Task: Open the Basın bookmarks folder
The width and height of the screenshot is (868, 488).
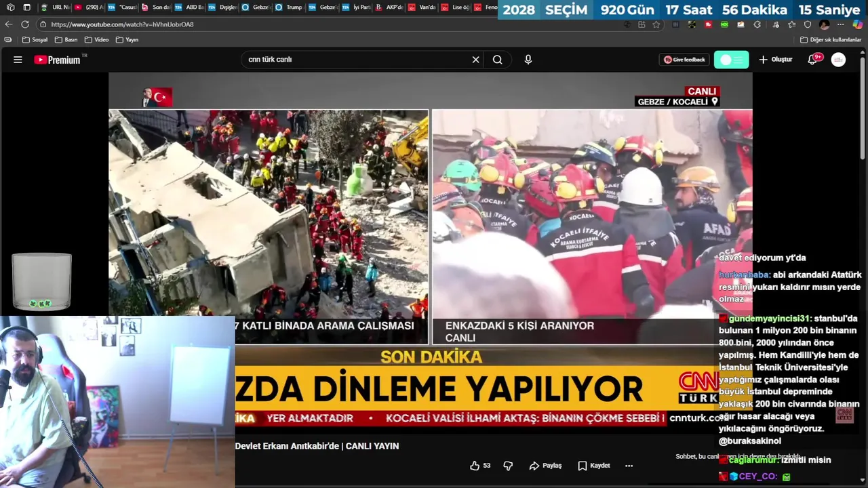Action: point(66,40)
